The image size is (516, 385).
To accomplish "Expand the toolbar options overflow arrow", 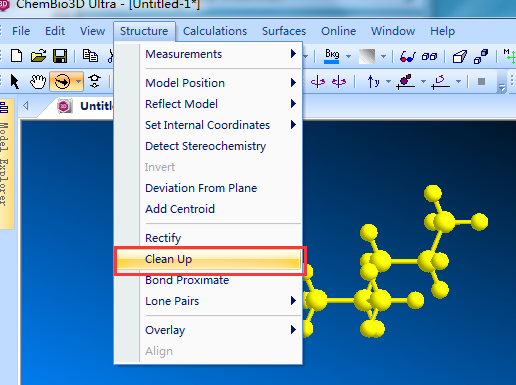I will point(501,87).
